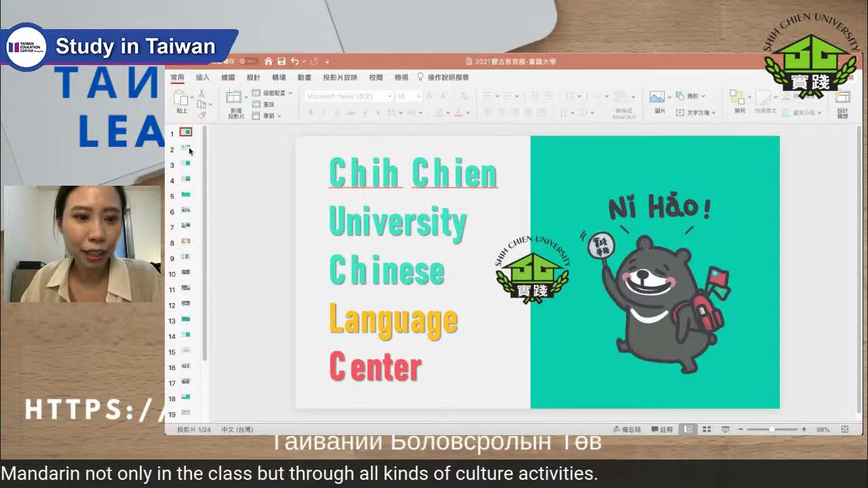Open the 動畫 (Animations) ribbon tab

304,77
